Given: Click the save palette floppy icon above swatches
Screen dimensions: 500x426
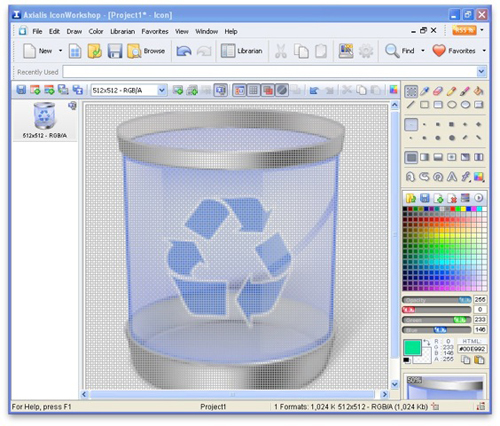Looking at the screenshot, I should click(424, 198).
